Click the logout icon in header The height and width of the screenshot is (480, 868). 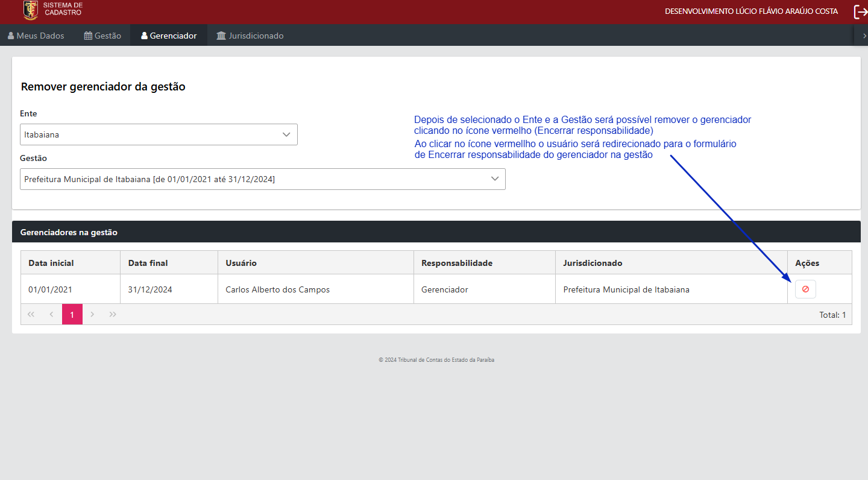861,11
